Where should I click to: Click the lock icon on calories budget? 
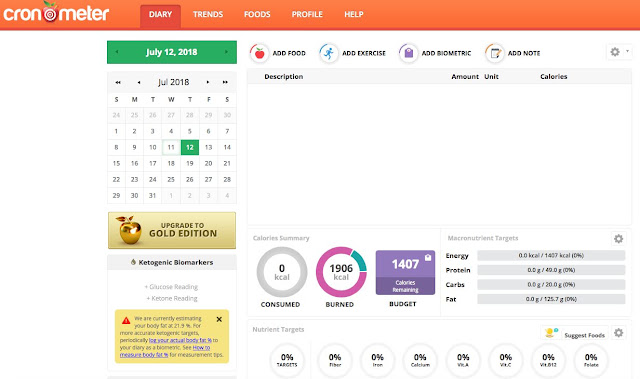pos(428,257)
